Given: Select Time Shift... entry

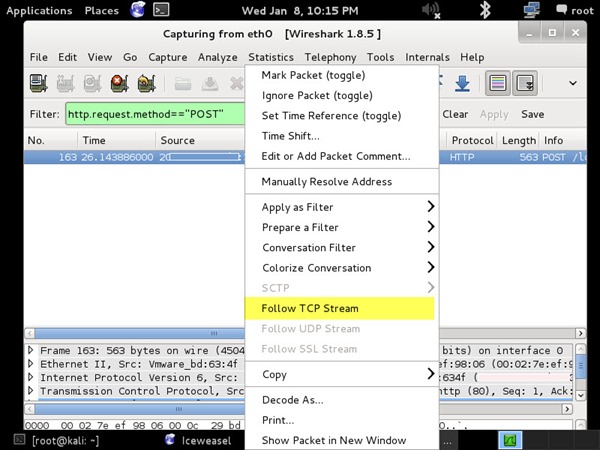Looking at the screenshot, I should [341, 136].
